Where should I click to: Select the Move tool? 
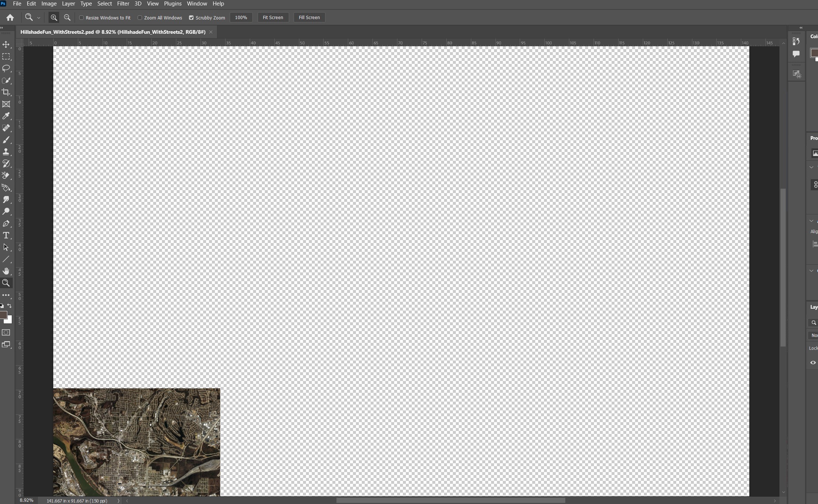pos(6,44)
